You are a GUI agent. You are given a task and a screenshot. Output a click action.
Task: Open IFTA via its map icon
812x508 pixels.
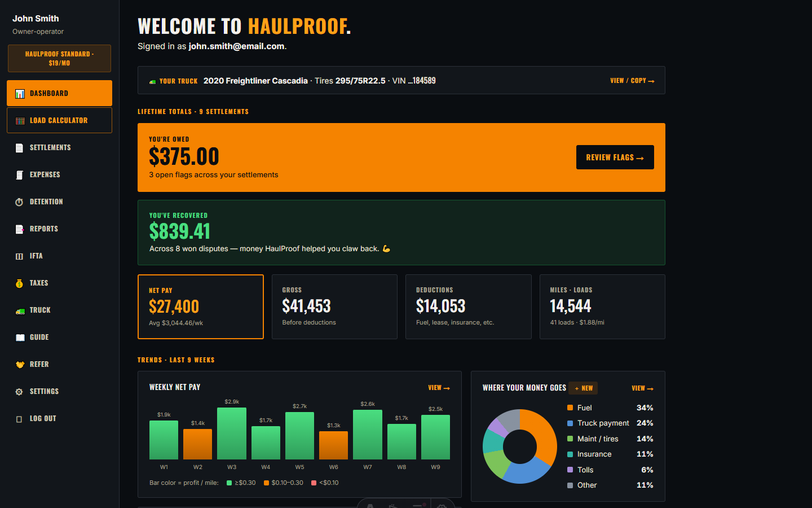pyautogui.click(x=20, y=256)
